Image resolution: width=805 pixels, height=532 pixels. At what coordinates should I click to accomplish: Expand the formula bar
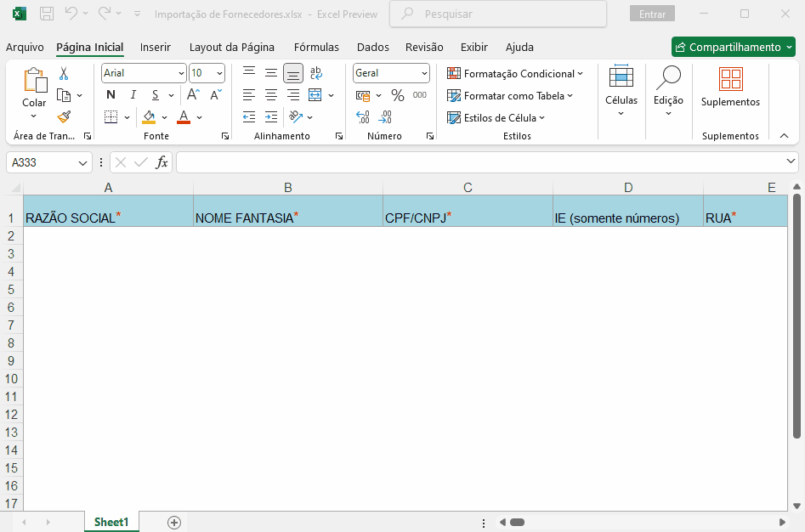pos(790,161)
